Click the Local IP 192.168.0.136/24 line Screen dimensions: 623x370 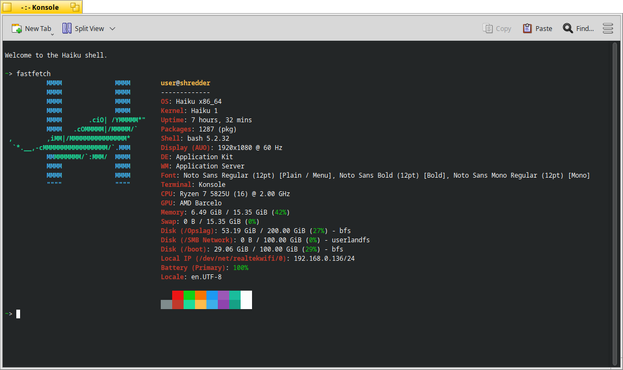[257, 258]
